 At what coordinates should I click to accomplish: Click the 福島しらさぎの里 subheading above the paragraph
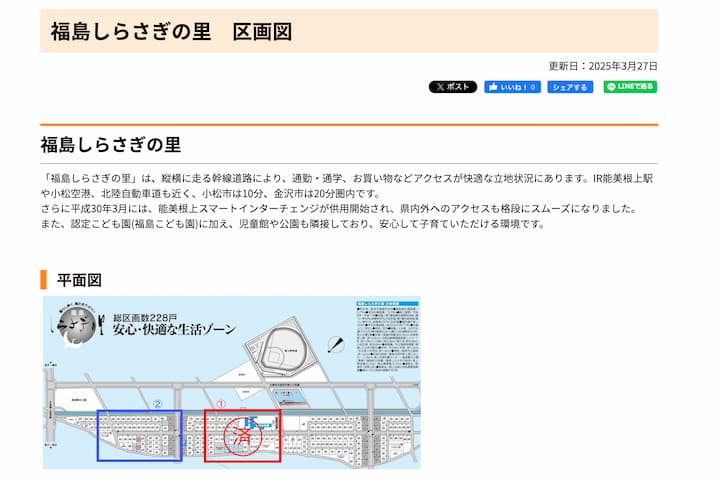click(110, 144)
